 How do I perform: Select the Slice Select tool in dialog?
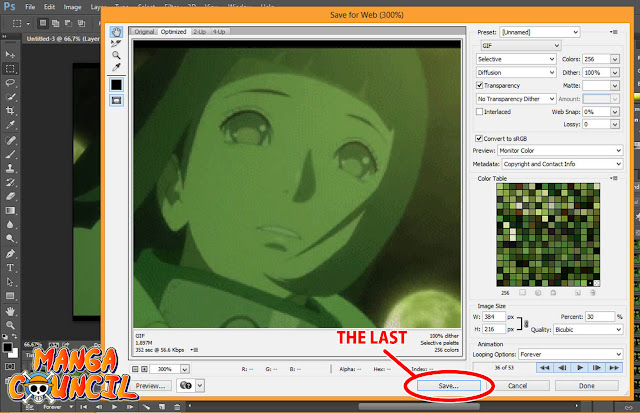tap(116, 43)
